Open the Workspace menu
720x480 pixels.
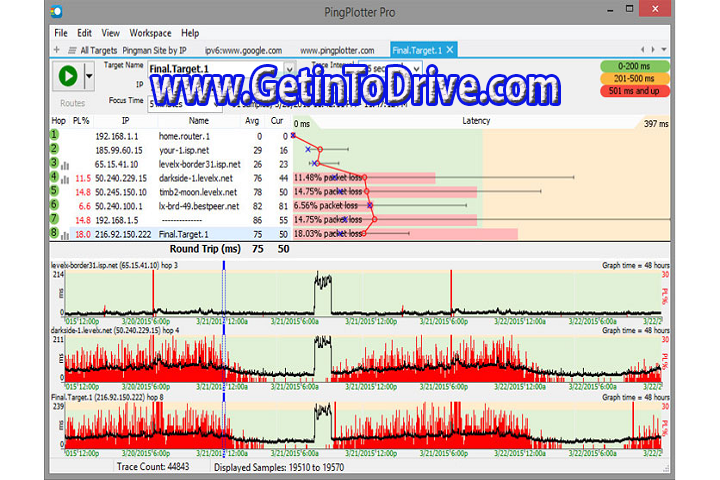pyautogui.click(x=150, y=33)
